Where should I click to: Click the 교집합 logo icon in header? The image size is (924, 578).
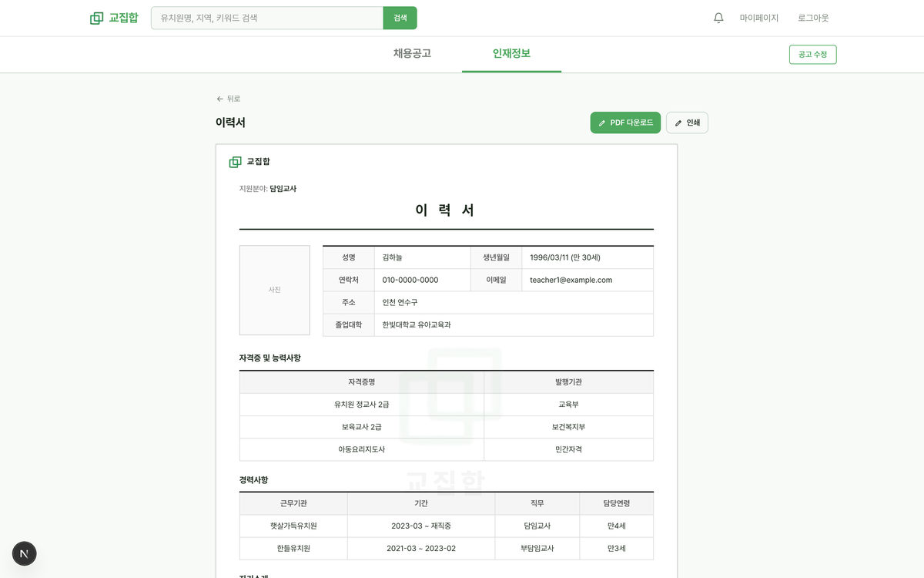[96, 18]
